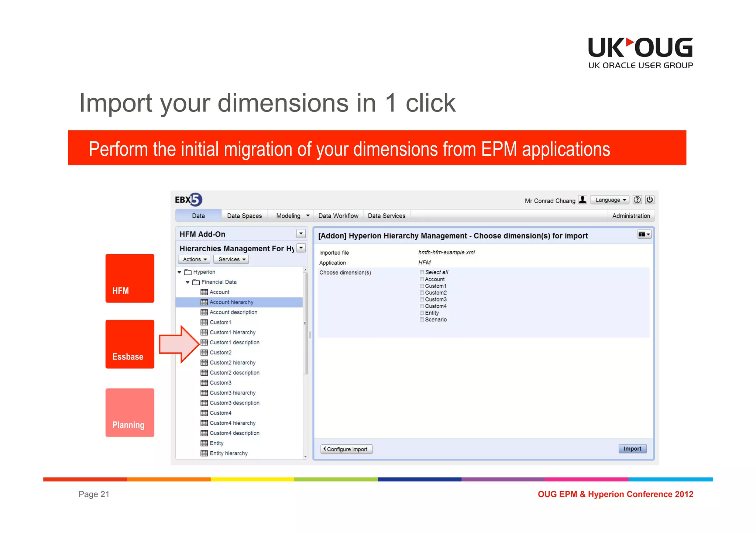Switch to the Data Spaces tab
The image size is (756, 534).
pos(244,216)
